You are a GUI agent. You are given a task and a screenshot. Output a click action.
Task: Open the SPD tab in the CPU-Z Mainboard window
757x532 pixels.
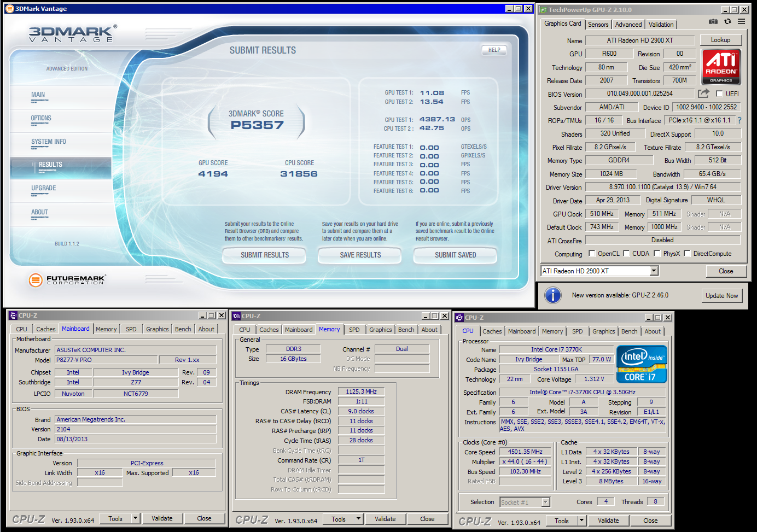pyautogui.click(x=131, y=329)
